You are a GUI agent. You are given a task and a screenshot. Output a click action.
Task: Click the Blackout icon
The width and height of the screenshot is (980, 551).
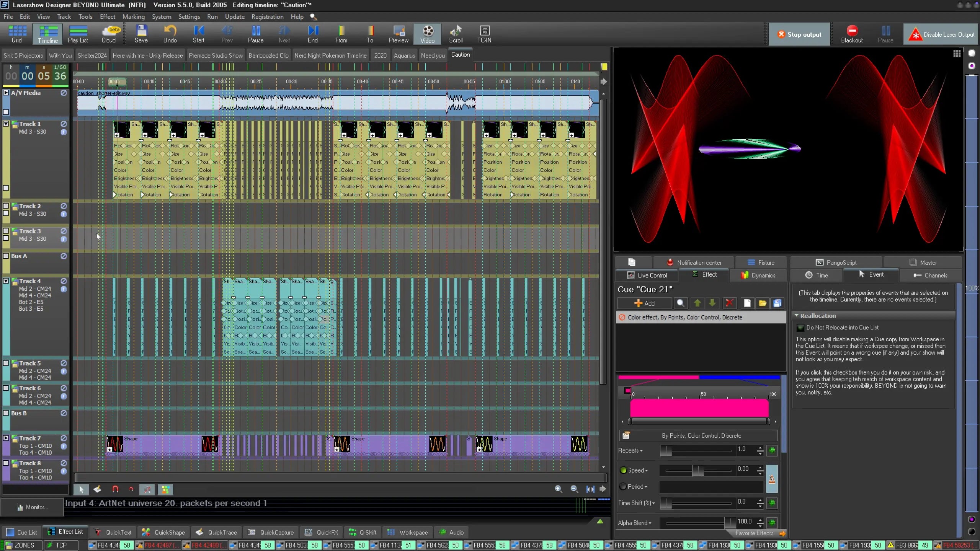tap(852, 31)
